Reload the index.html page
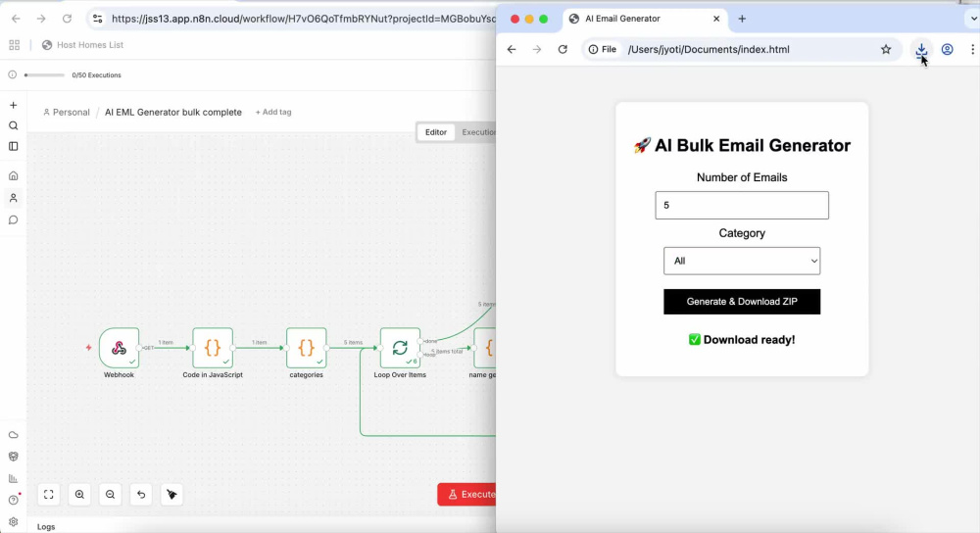The image size is (980, 533). (563, 49)
